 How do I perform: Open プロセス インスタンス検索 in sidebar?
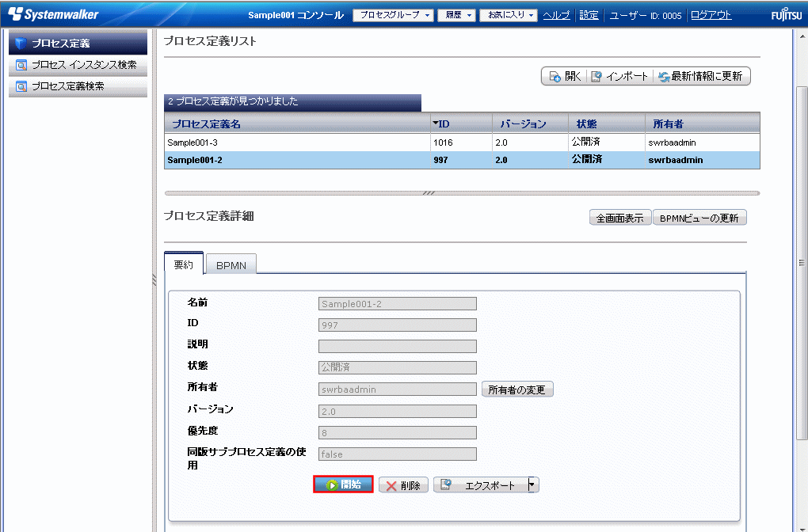click(x=78, y=66)
